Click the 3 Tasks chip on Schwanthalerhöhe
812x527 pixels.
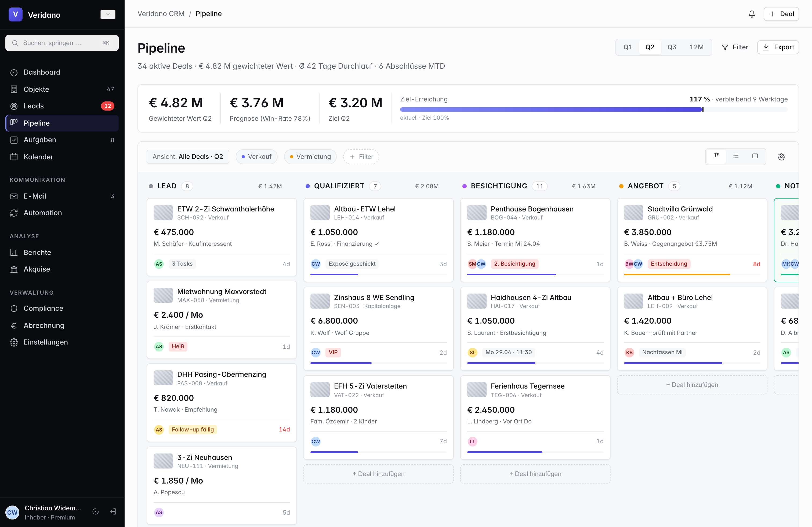click(182, 264)
